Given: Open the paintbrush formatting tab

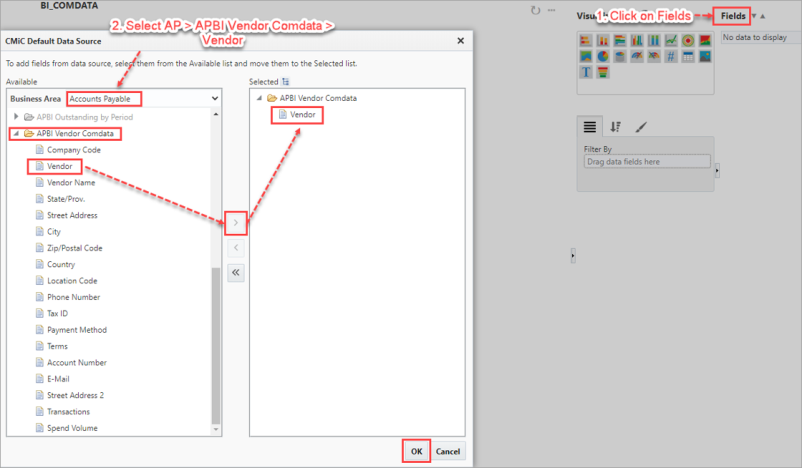Looking at the screenshot, I should coord(640,127).
